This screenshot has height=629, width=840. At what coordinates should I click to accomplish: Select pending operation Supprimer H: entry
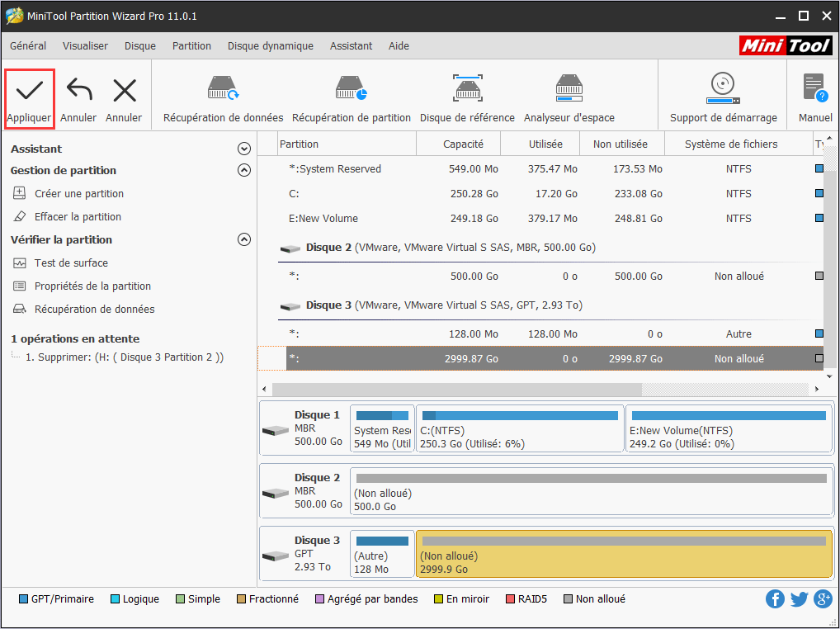pos(124,357)
